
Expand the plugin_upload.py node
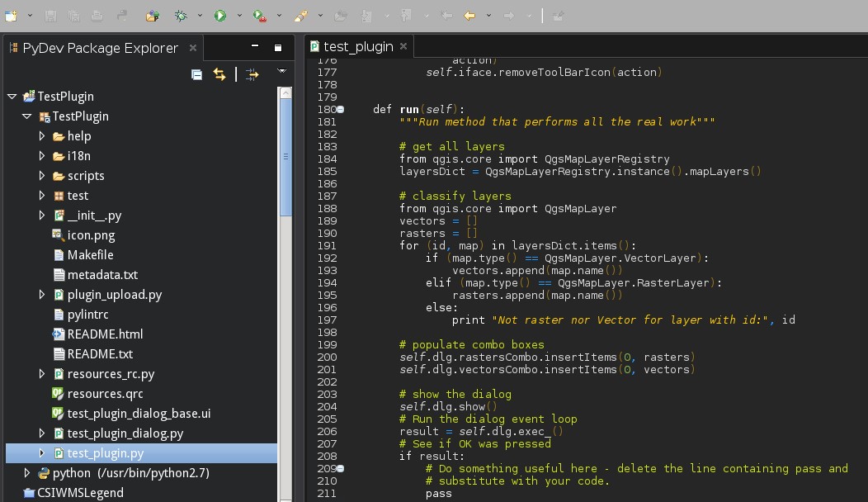42,294
